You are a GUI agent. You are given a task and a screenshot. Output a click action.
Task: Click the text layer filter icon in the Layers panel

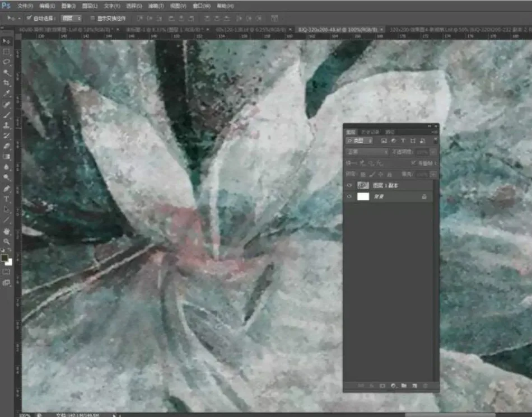[x=403, y=140]
